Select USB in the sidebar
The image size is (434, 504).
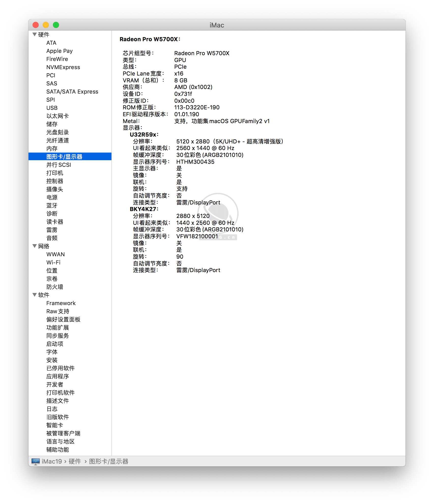coord(52,108)
